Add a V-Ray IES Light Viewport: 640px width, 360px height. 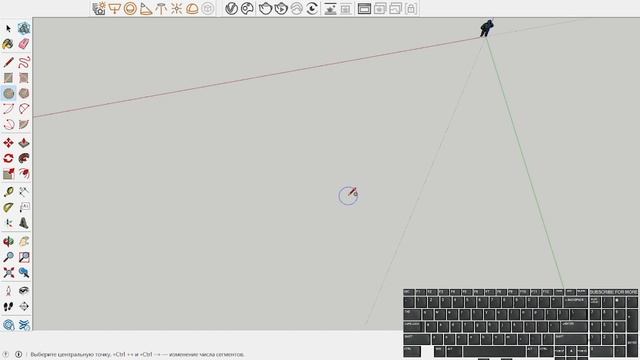click(161, 8)
